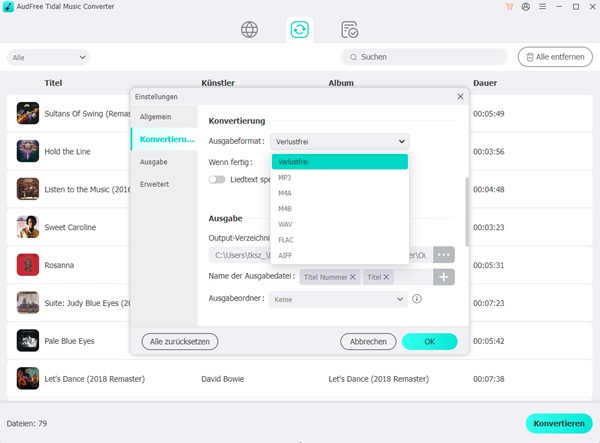Click the Alle zurücksetzen button
This screenshot has height=443, width=600.
(x=180, y=341)
